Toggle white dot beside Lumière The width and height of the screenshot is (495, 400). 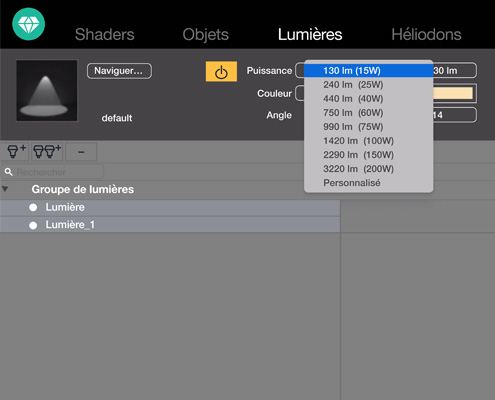33,208
